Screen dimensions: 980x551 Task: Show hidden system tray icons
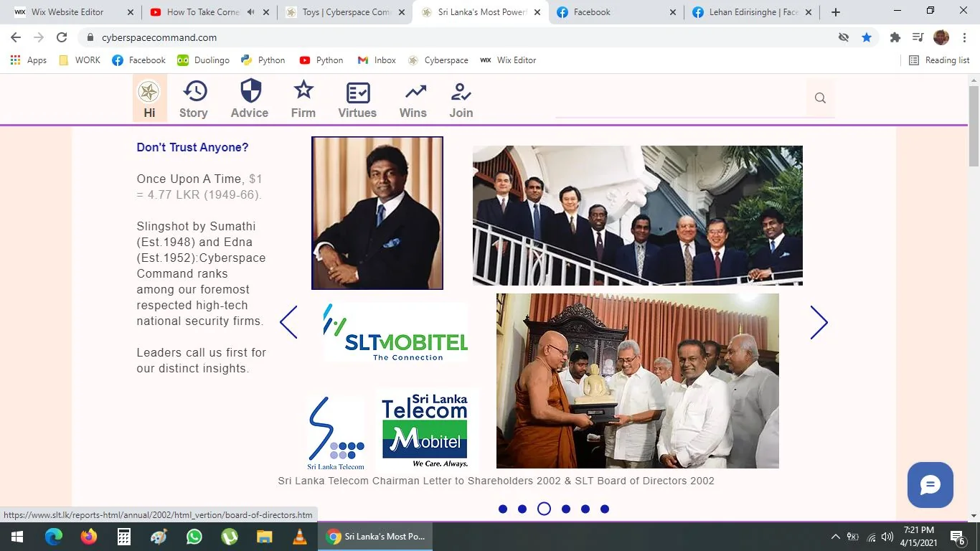pyautogui.click(x=835, y=537)
